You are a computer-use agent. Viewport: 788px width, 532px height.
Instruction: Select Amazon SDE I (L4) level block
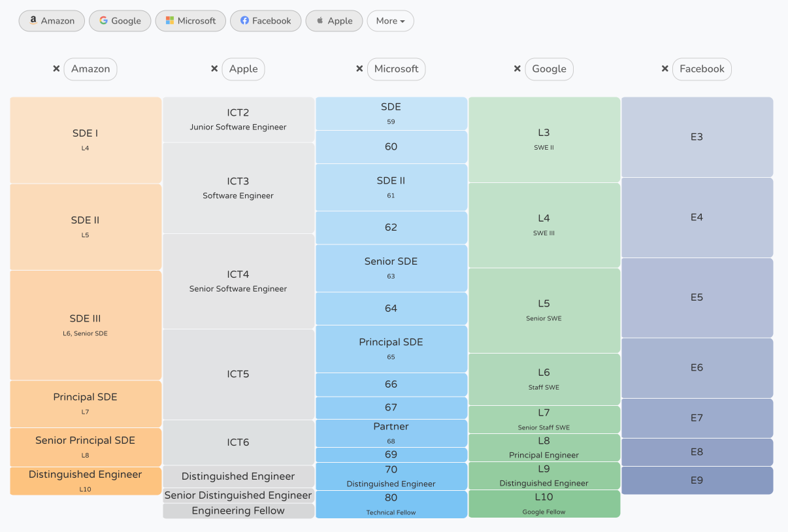[x=86, y=141]
